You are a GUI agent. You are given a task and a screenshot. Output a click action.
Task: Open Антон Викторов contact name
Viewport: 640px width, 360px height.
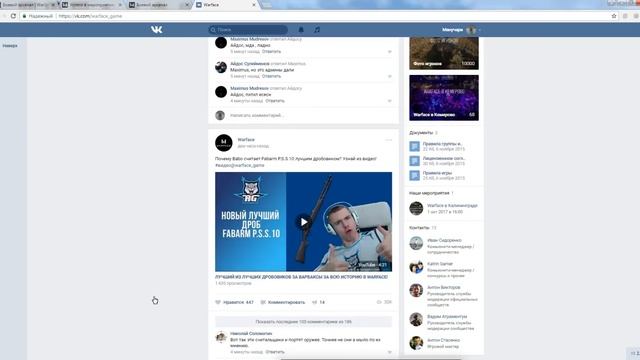pos(443,287)
